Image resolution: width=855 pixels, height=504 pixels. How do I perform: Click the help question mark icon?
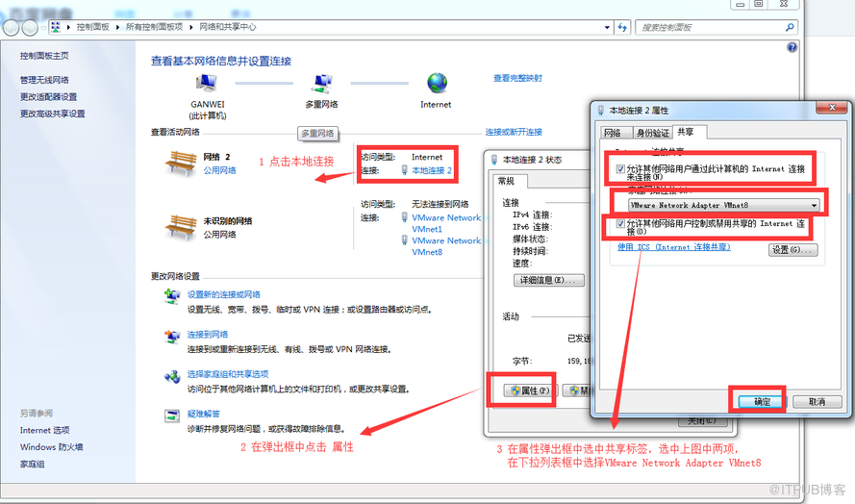792,47
